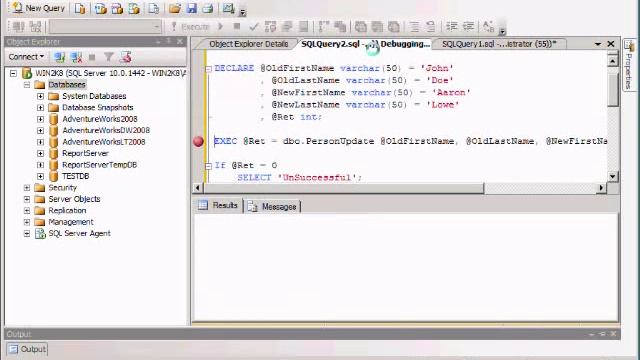Image resolution: width=640 pixels, height=360 pixels.
Task: Click the Uncomment selected lines icon
Action: [431, 27]
